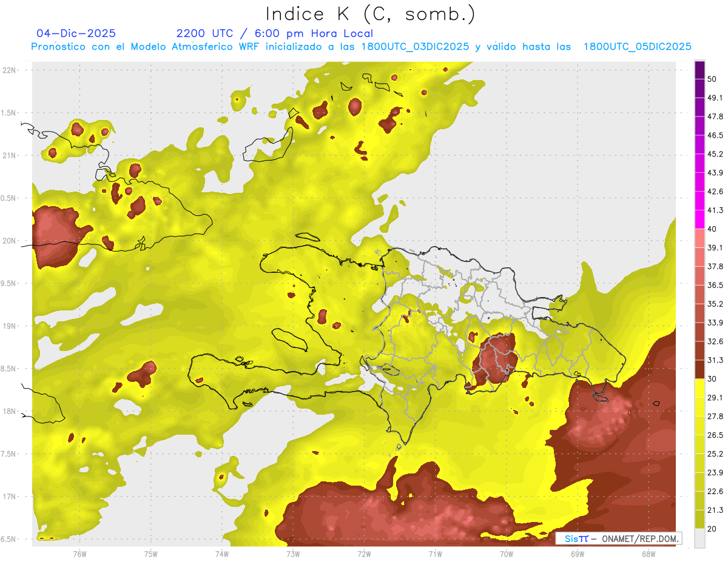728x562 pixels.
Task: Click the 29.1 color scale value
Action: point(715,398)
